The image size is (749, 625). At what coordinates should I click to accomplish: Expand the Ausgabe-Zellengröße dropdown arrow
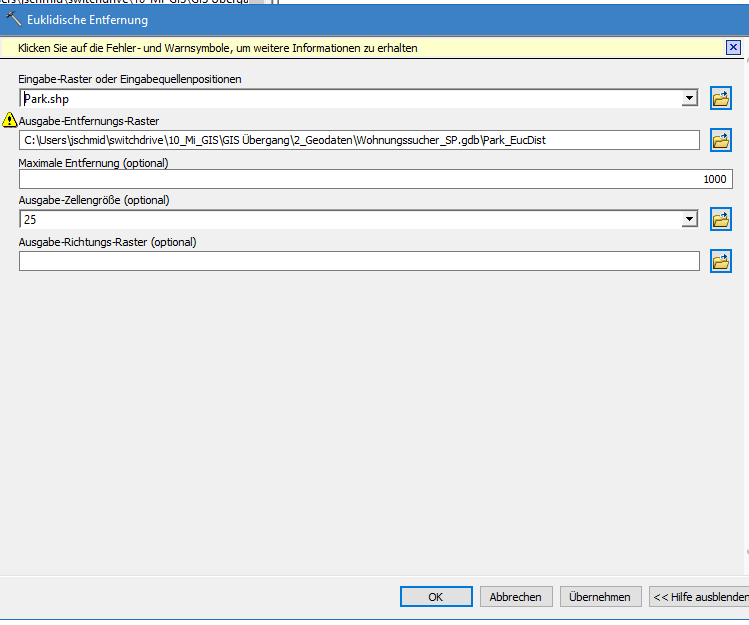tap(689, 220)
